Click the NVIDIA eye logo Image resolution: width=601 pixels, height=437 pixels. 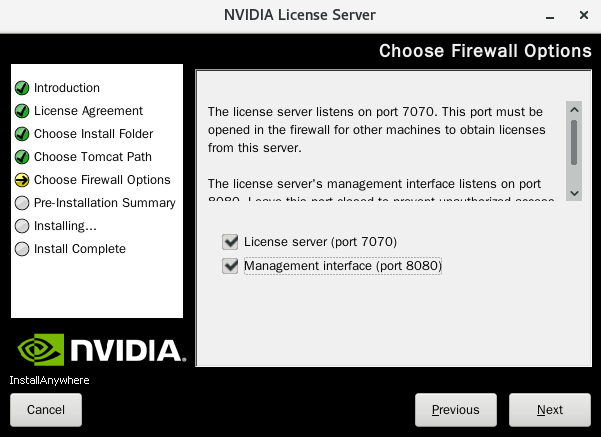coord(41,349)
